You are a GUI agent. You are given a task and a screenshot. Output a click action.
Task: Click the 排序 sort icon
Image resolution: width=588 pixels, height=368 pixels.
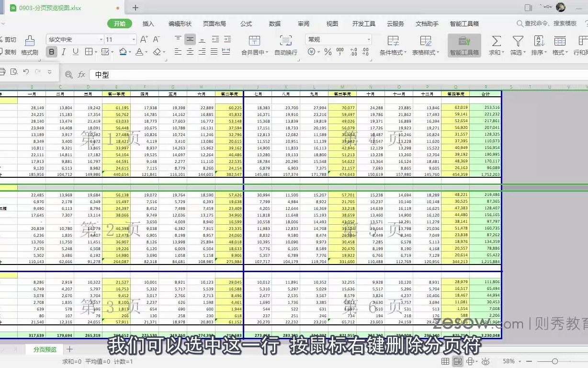click(539, 45)
